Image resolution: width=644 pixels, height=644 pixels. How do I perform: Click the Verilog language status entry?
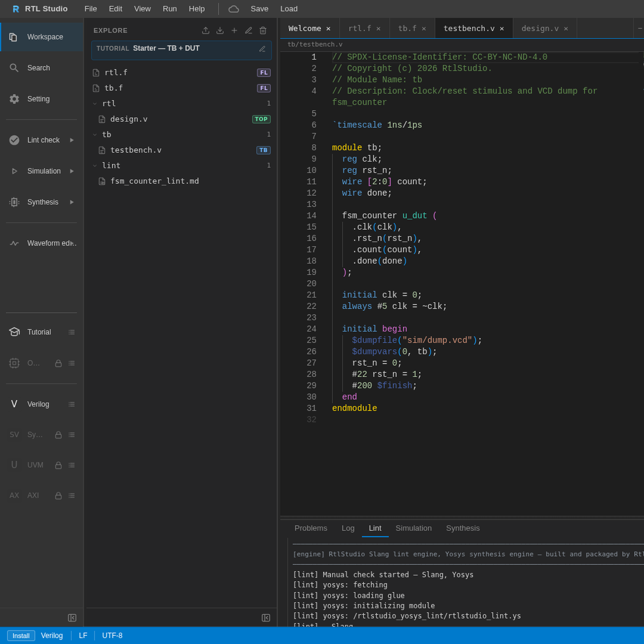(x=52, y=636)
